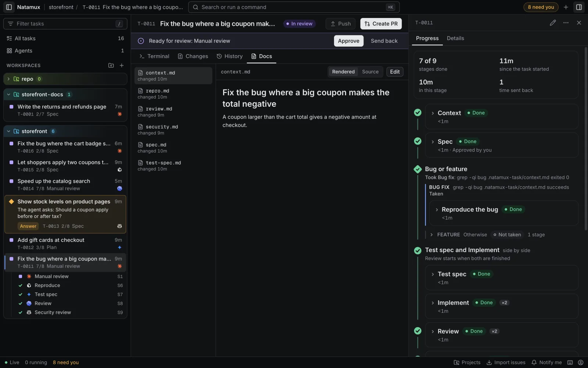Click Edit for context.md
588x368 pixels.
[x=395, y=72]
